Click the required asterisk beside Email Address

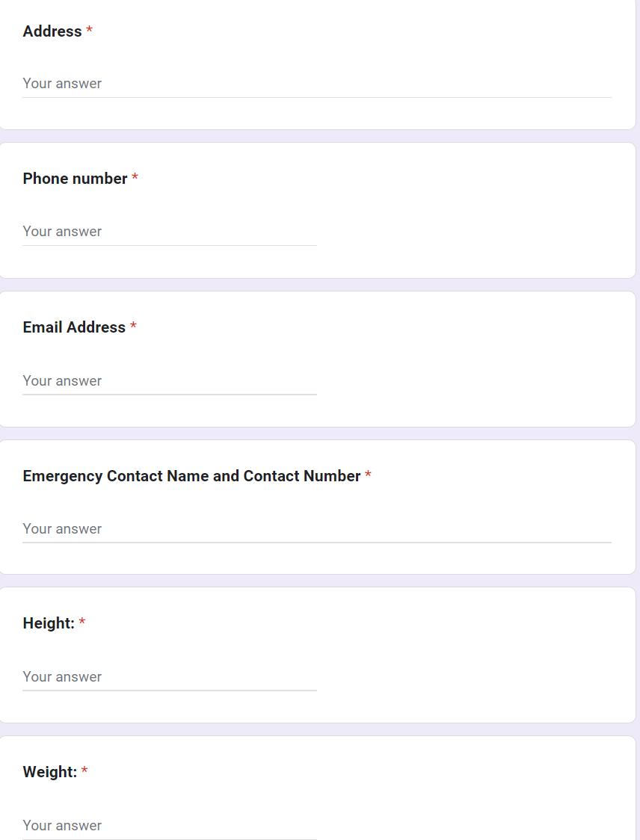pyautogui.click(x=133, y=327)
